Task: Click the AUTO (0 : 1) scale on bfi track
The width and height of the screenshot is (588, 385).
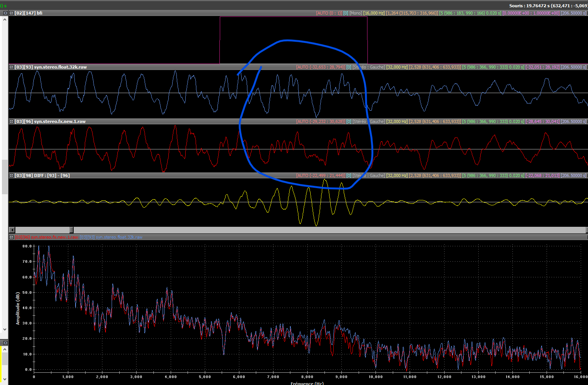Action: [x=329, y=13]
